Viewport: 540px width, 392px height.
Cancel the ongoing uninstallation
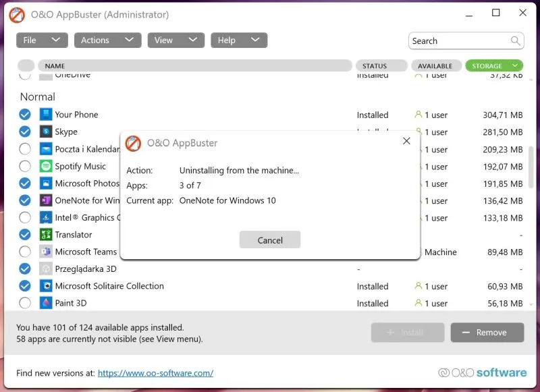[269, 240]
